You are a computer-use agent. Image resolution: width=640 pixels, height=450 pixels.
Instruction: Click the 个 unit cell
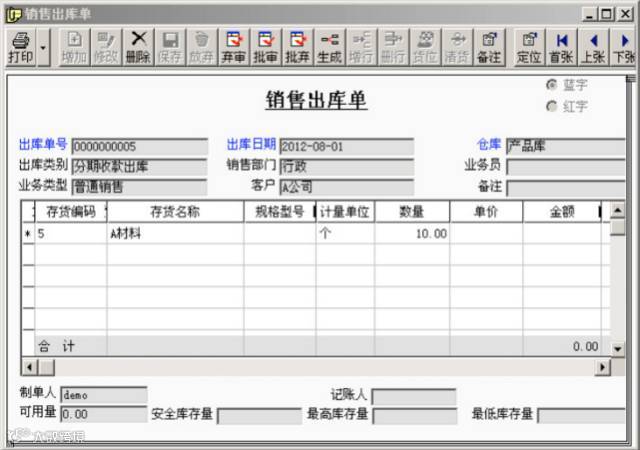(345, 234)
